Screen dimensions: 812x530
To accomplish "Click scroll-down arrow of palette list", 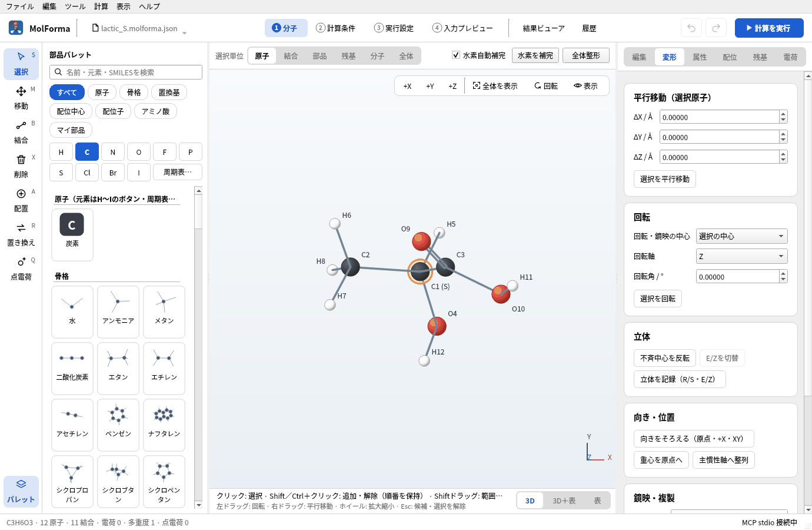I will [198, 505].
